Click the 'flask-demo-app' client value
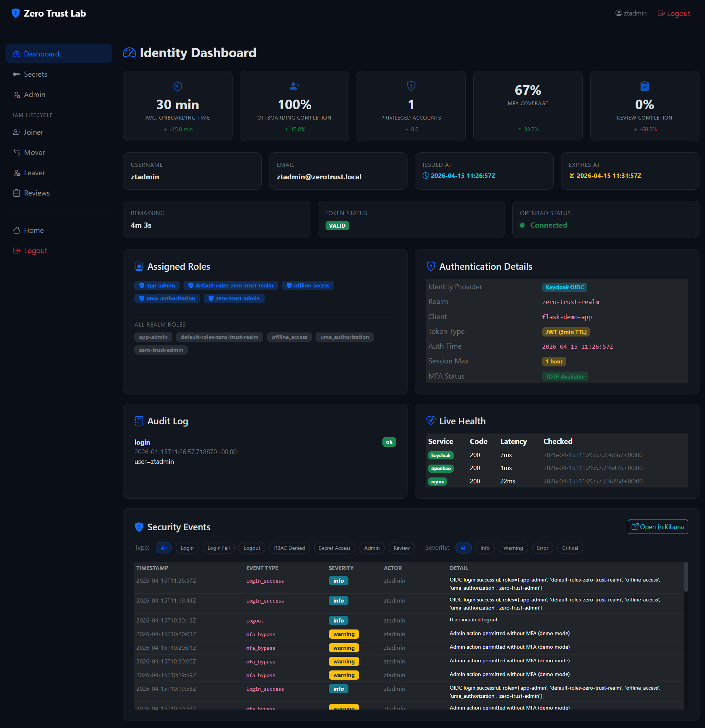Screen dimensions: 705x728 coord(567,317)
